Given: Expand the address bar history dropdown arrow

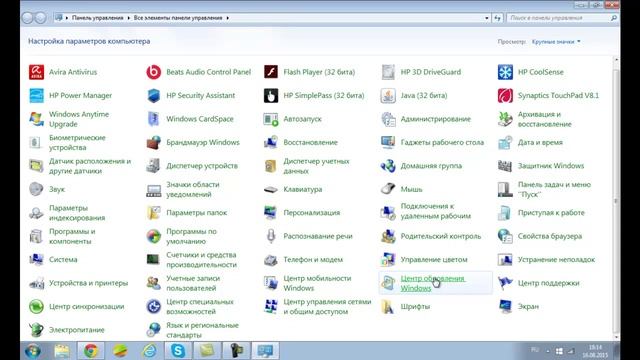Looking at the screenshot, I should coord(487,18).
